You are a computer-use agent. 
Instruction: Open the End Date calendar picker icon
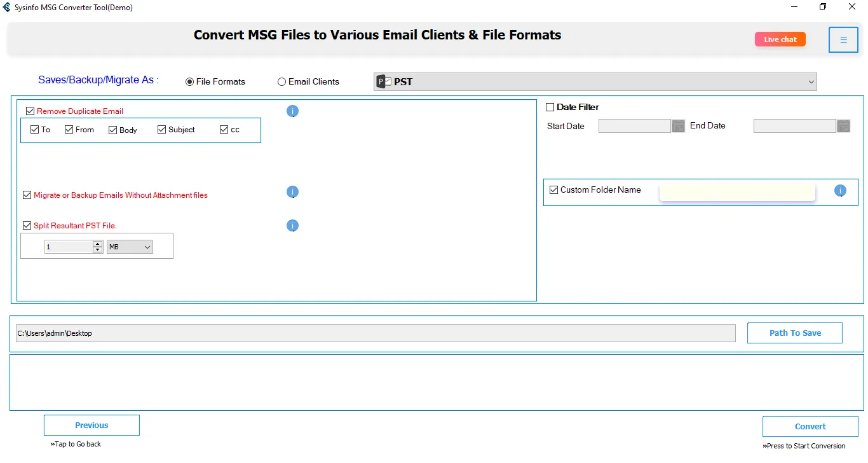[843, 126]
